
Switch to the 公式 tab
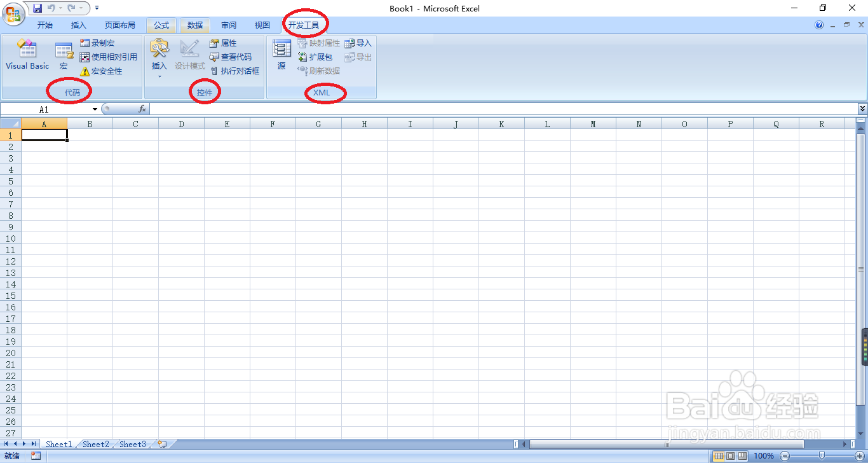pos(161,25)
